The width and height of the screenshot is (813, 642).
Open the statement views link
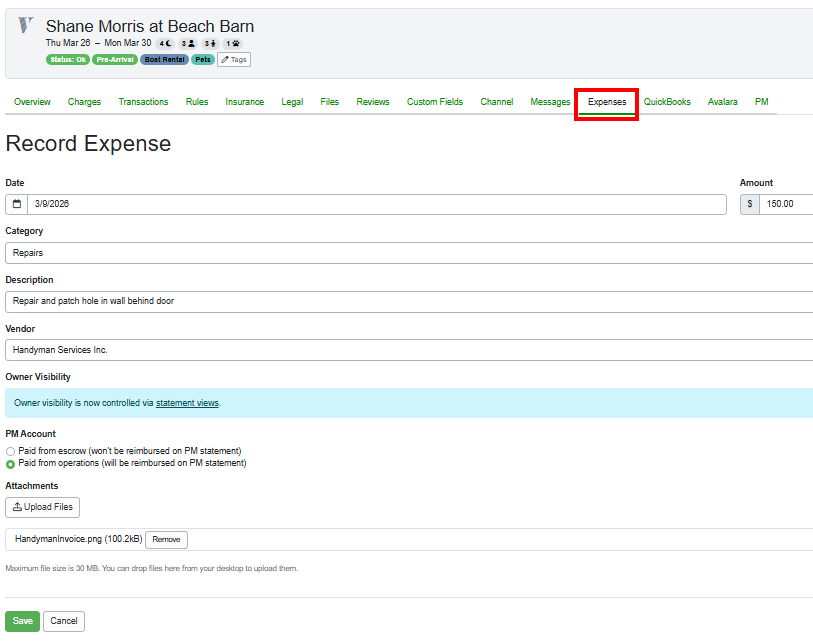click(187, 402)
